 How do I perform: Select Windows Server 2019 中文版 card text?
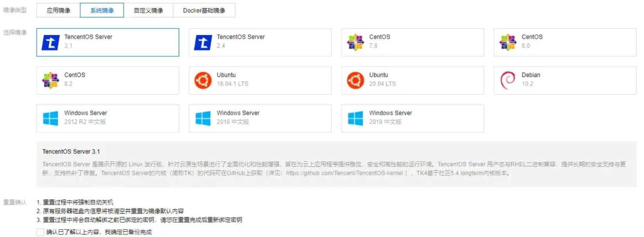390,117
